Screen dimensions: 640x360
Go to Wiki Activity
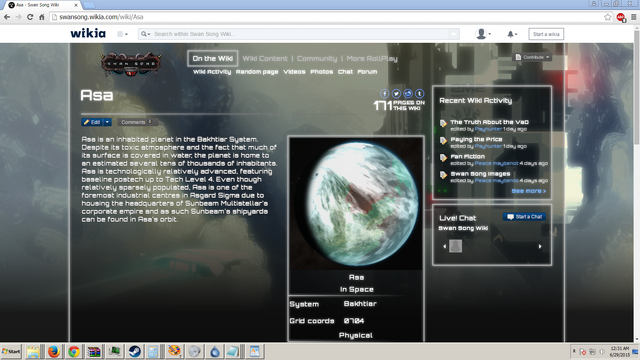[x=212, y=72]
